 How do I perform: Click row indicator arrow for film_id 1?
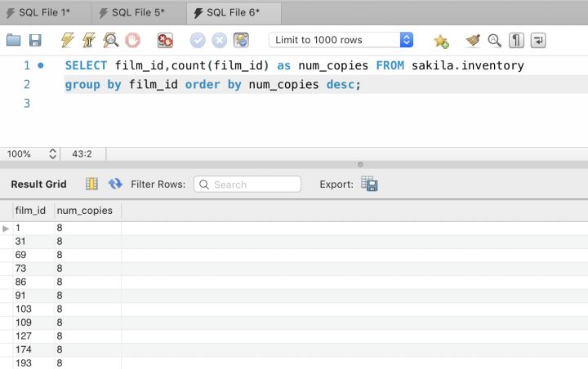[x=6, y=229]
